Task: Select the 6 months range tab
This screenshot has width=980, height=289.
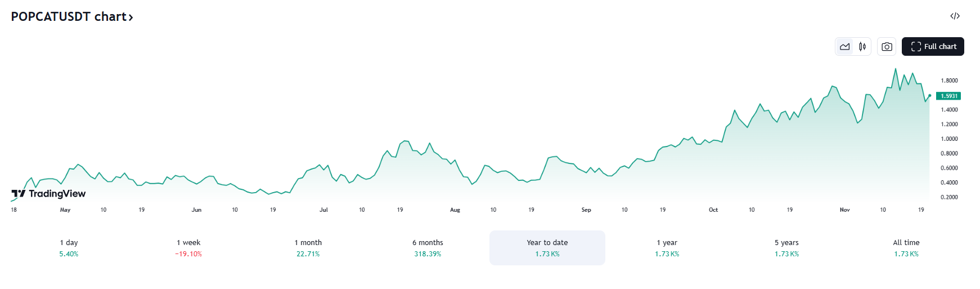Action: coord(428,248)
